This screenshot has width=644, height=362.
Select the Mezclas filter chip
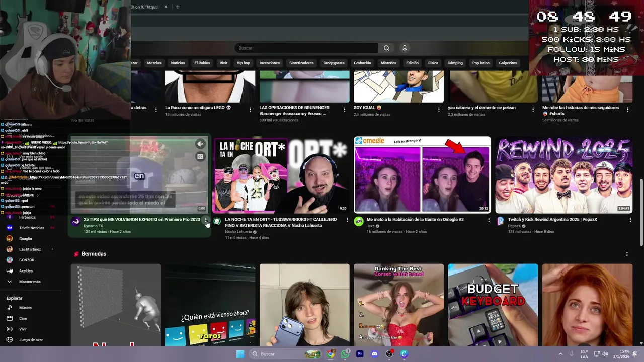pos(154,63)
